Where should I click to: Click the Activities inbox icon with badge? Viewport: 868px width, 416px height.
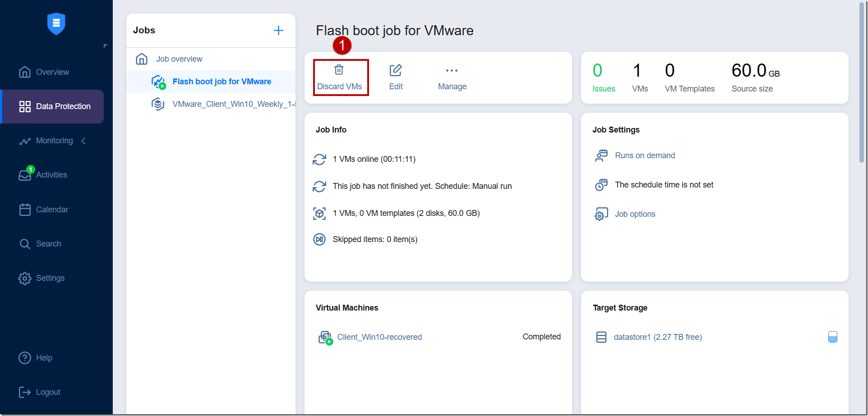(25, 174)
